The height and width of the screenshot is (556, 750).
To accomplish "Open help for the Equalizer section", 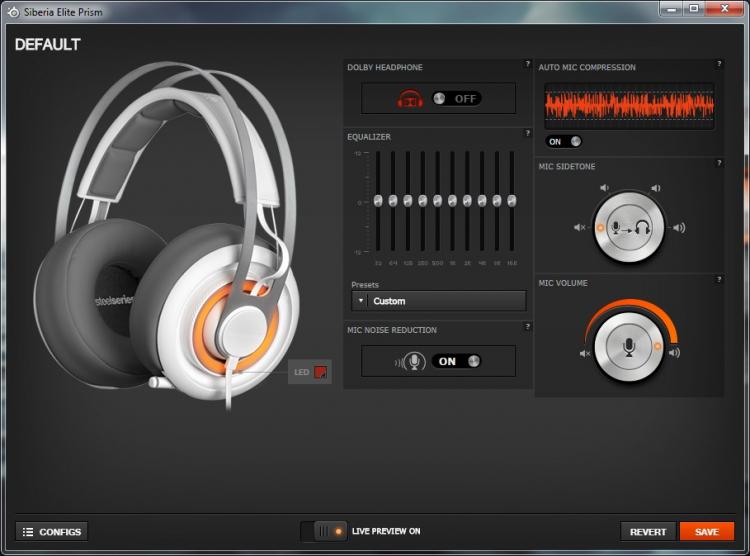I will (x=528, y=133).
